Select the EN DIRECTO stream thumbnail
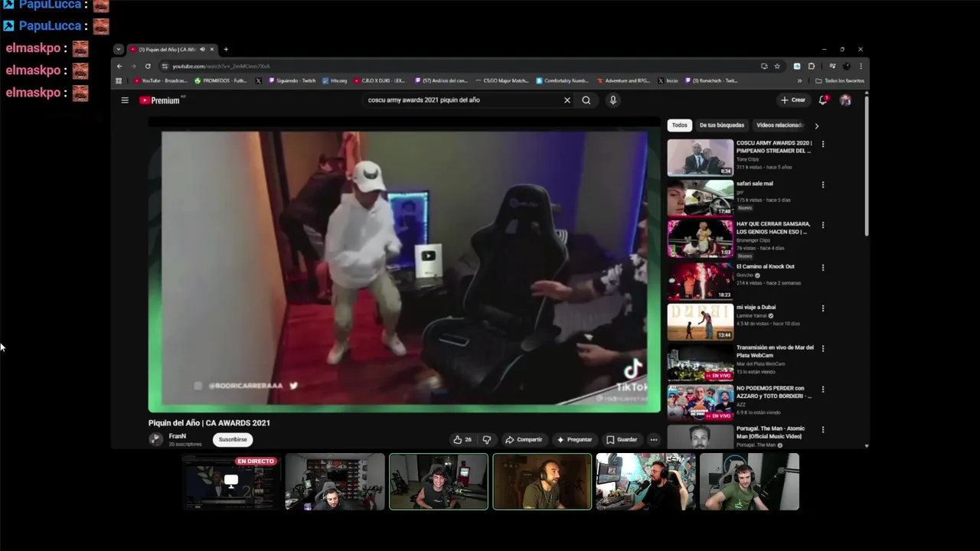Screen dimensions: 980x551 click(231, 481)
